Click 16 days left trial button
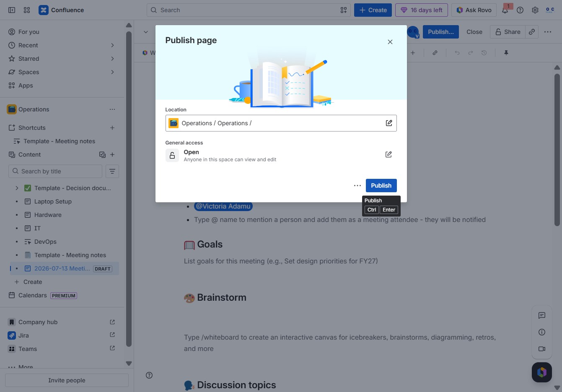This screenshot has height=392, width=562. (422, 10)
